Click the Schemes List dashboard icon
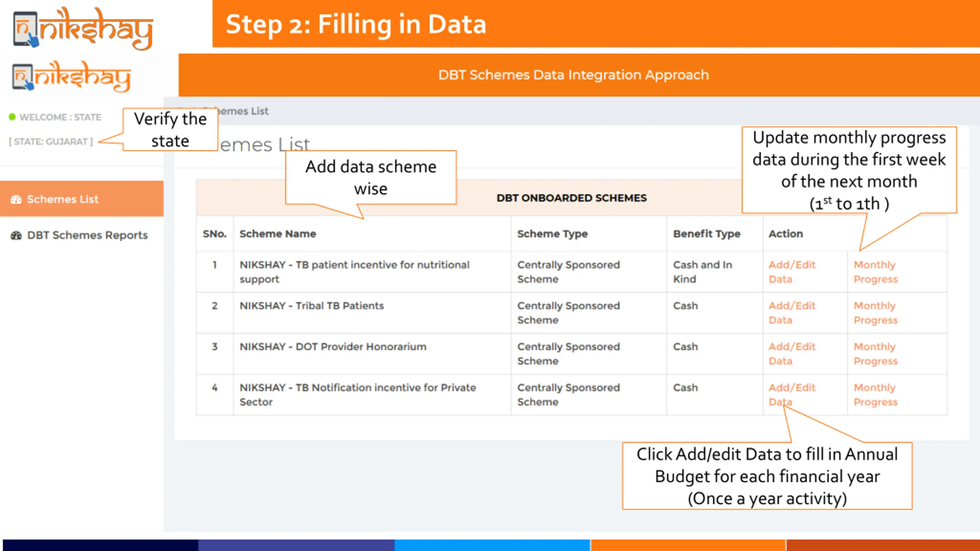This screenshot has width=980, height=551. [16, 199]
